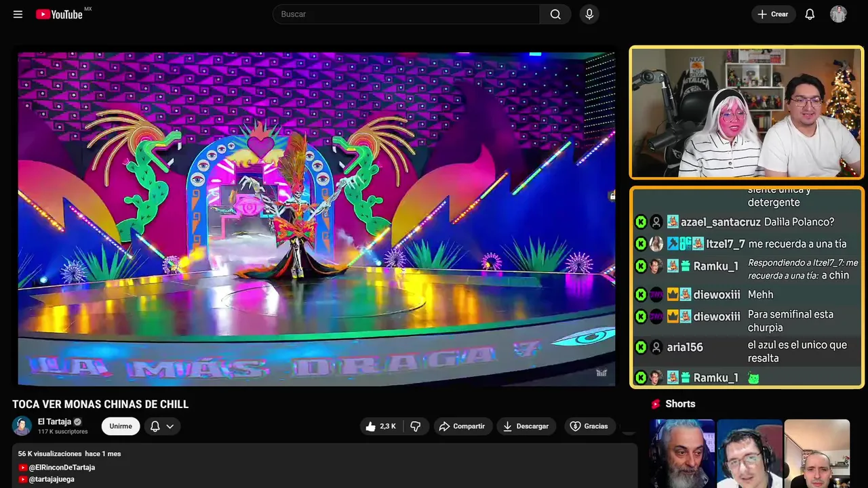Click 'Para semifinal esta churpia' message
This screenshot has width=868, height=488.
coord(791,321)
